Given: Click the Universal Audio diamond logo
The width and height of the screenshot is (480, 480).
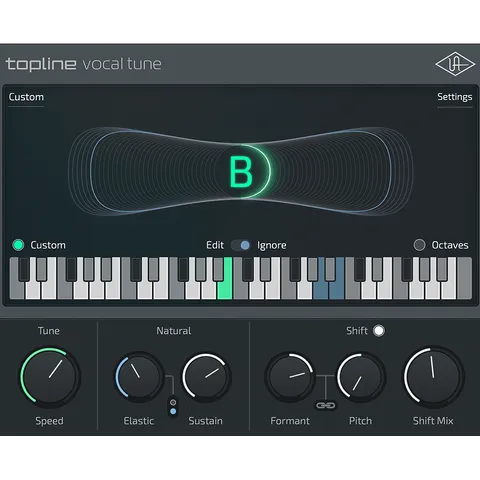Looking at the screenshot, I should (x=455, y=64).
